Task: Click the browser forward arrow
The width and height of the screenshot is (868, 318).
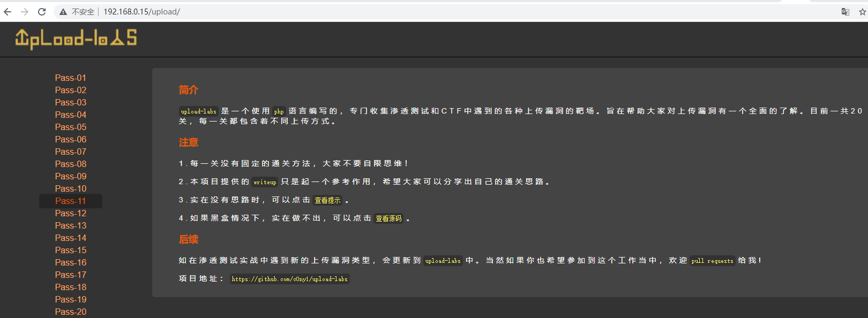Action: click(25, 12)
